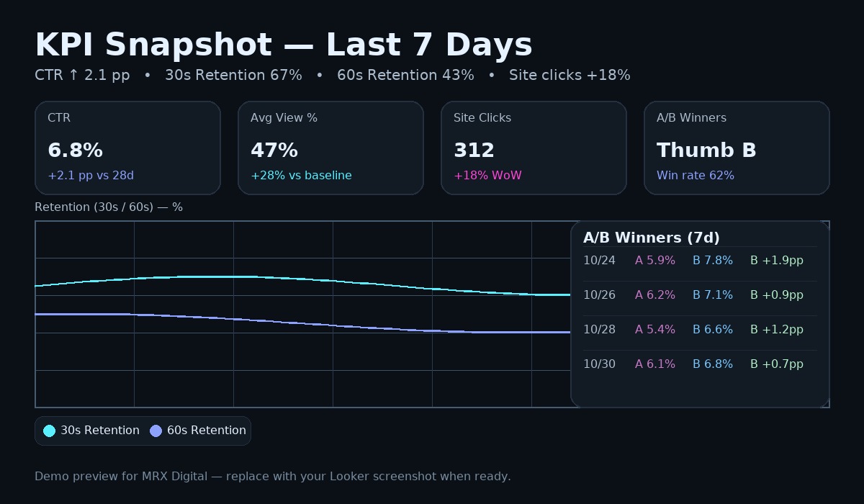The height and width of the screenshot is (504, 864).
Task: Click the B +0.7pp delta for 10/30
Action: click(776, 364)
